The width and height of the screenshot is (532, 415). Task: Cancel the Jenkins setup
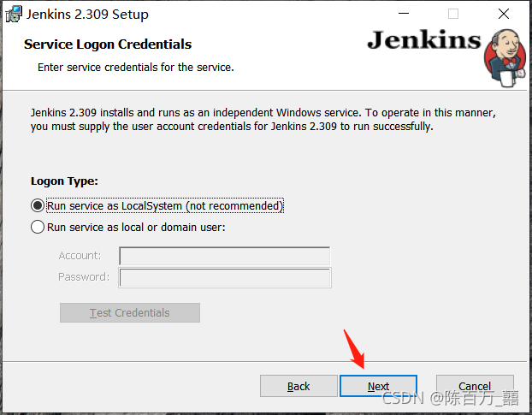pyautogui.click(x=475, y=386)
